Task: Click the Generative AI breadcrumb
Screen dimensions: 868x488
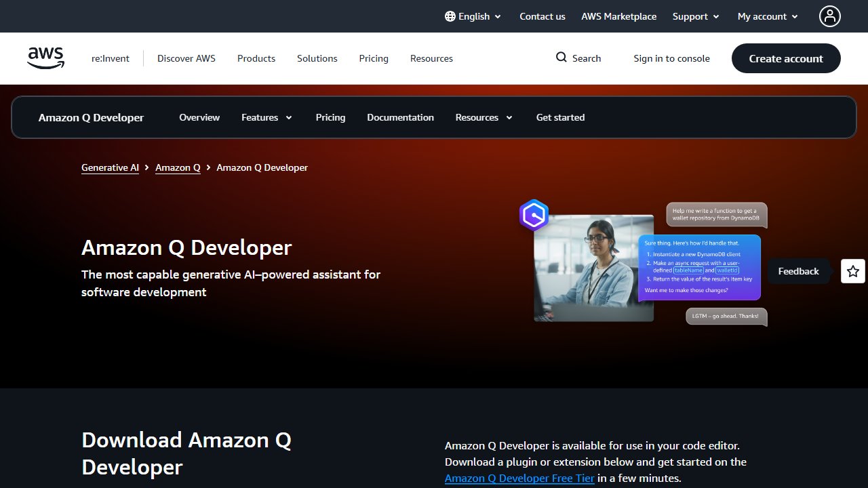Action: coord(110,167)
